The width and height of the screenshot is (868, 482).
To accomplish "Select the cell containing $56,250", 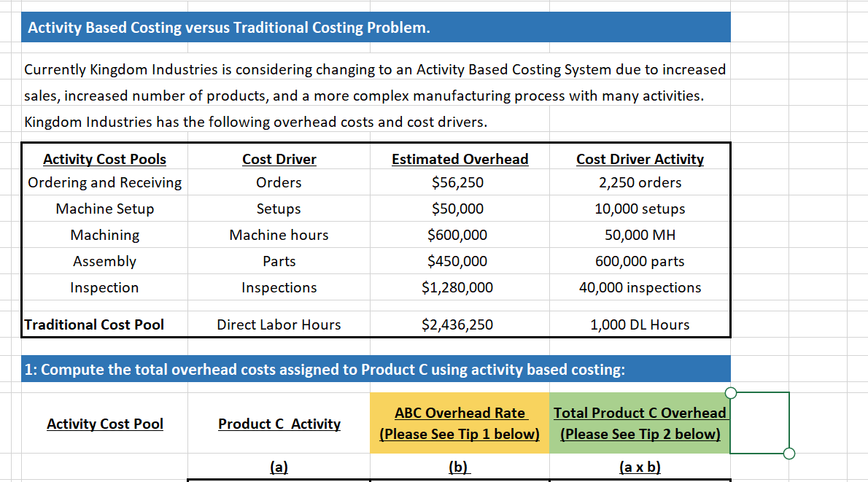I will click(x=460, y=182).
